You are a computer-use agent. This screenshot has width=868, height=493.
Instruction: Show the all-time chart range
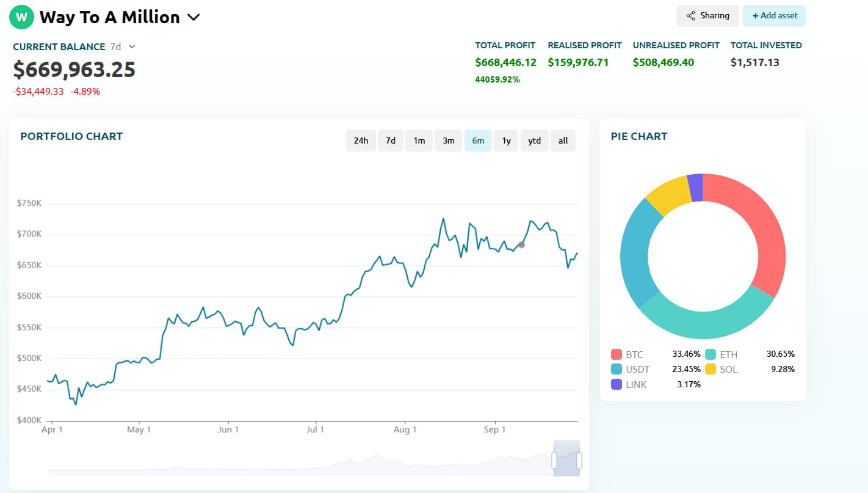click(563, 141)
